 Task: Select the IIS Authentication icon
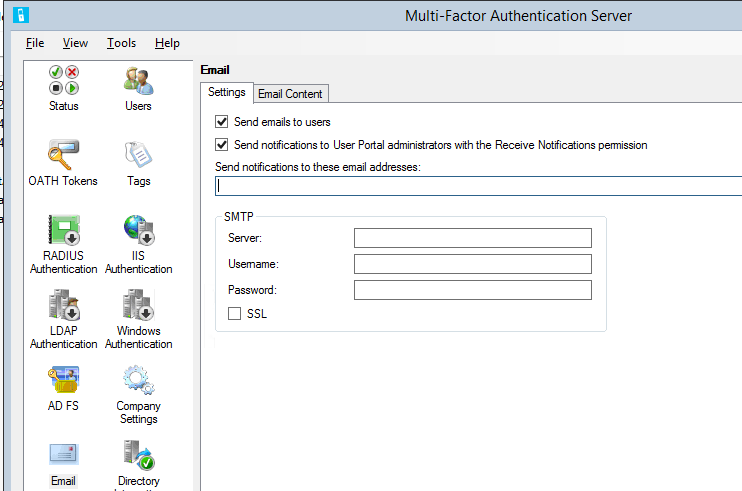(138, 232)
